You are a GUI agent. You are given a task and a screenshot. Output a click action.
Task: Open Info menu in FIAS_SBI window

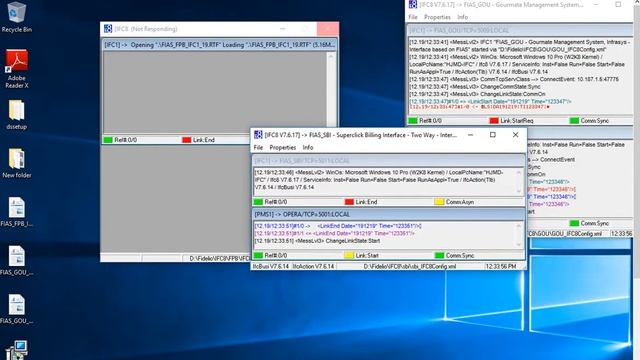[308, 147]
